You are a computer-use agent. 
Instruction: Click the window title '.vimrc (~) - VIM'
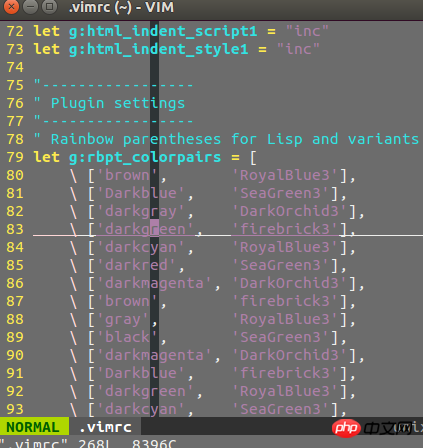coord(121,7)
